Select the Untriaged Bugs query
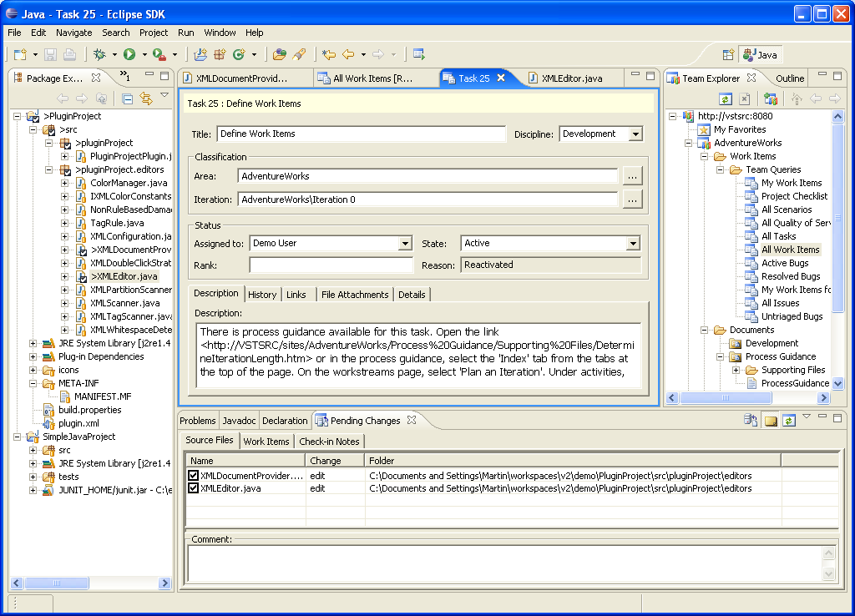This screenshot has width=855, height=616. (792, 316)
